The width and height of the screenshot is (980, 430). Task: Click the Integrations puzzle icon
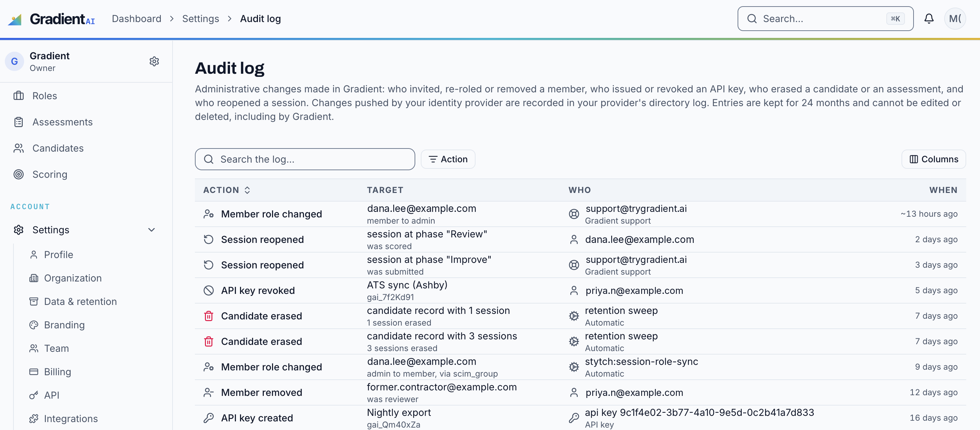tap(34, 418)
